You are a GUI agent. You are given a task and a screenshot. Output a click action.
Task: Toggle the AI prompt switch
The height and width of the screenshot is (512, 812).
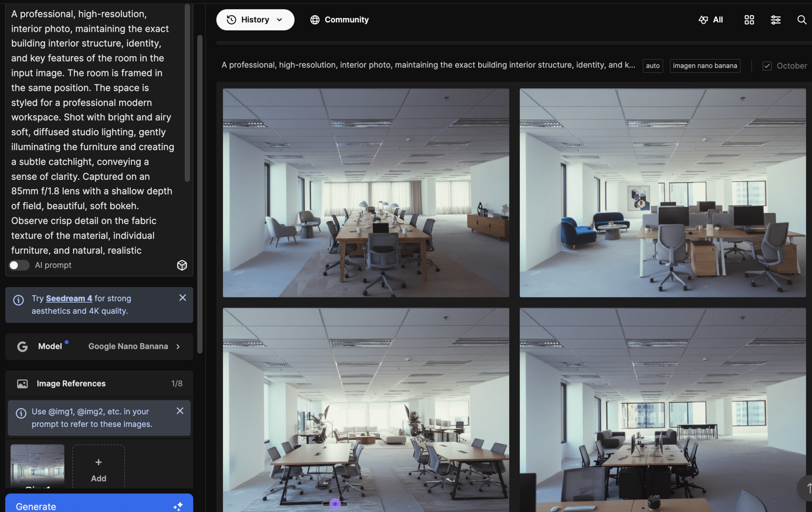[19, 265]
